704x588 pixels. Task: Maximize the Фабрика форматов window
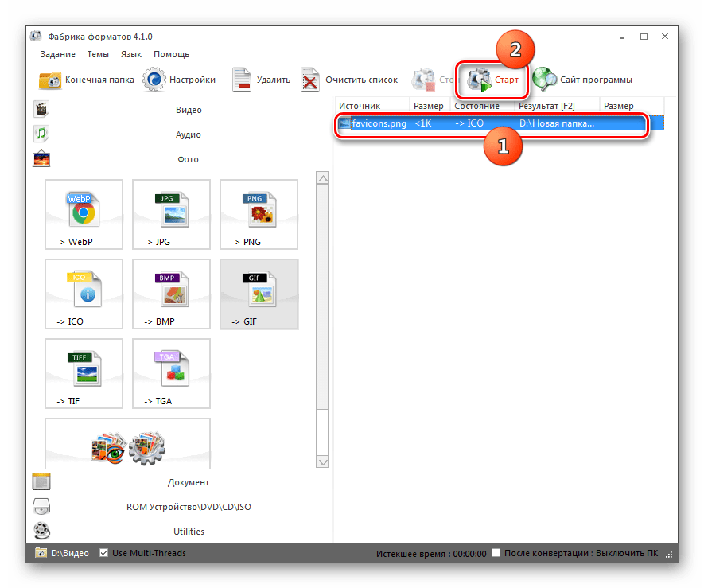[x=644, y=37]
